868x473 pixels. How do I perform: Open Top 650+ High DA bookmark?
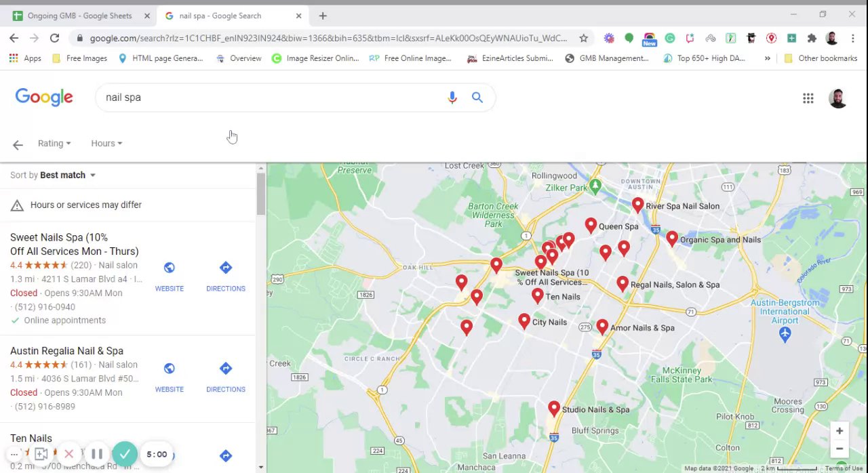[703, 58]
